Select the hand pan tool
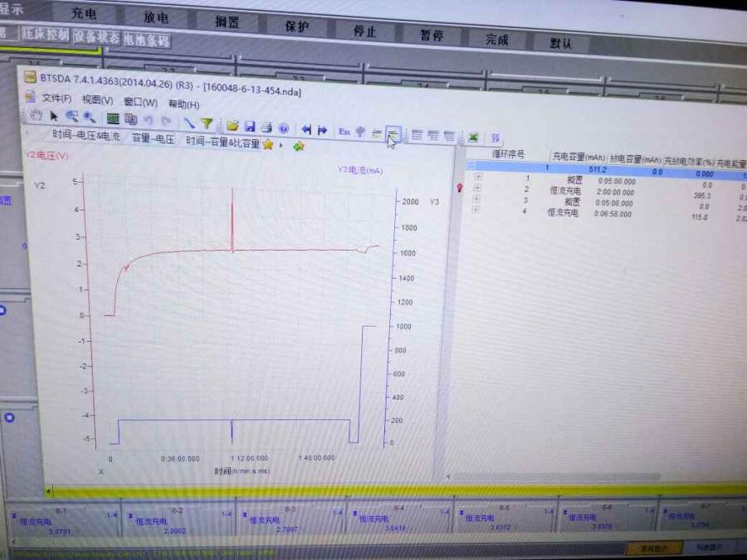 tap(37, 115)
